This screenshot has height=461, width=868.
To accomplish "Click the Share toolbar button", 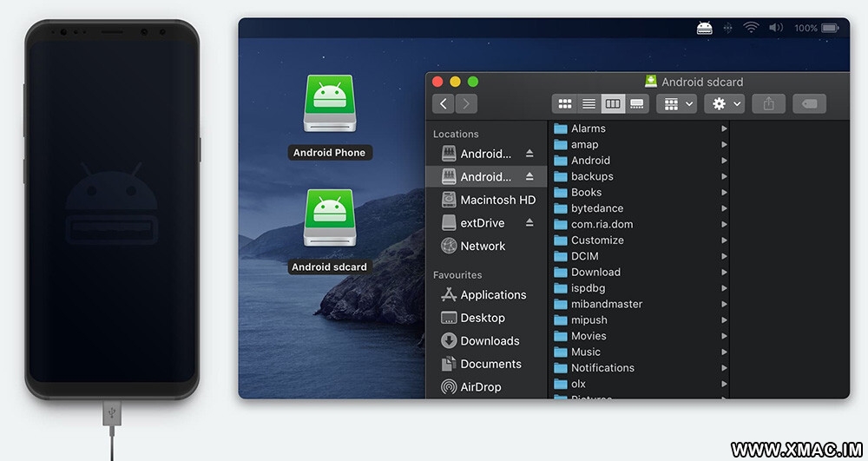I will 768,103.
